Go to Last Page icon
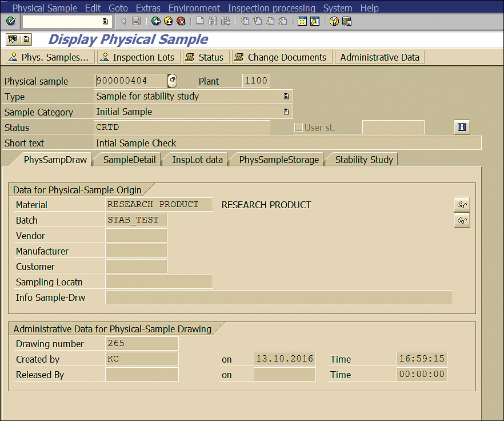 (283, 22)
